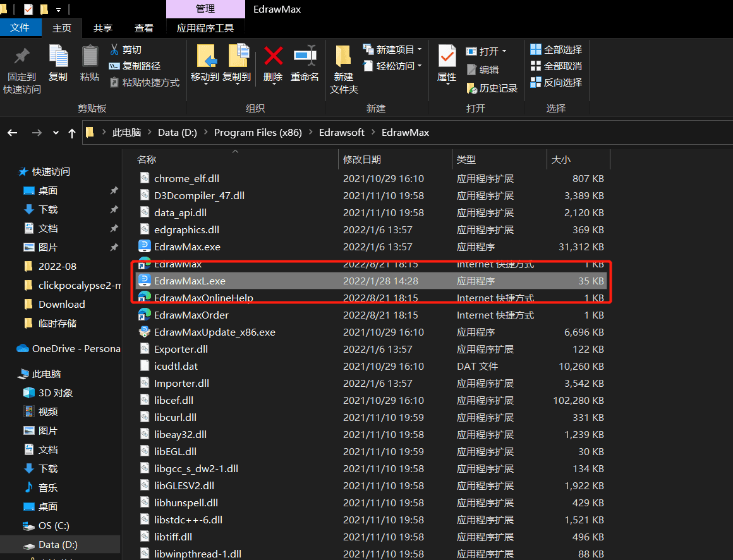The image size is (733, 560).
Task: Select Data (D:) drive in sidebar
Action: (58, 545)
